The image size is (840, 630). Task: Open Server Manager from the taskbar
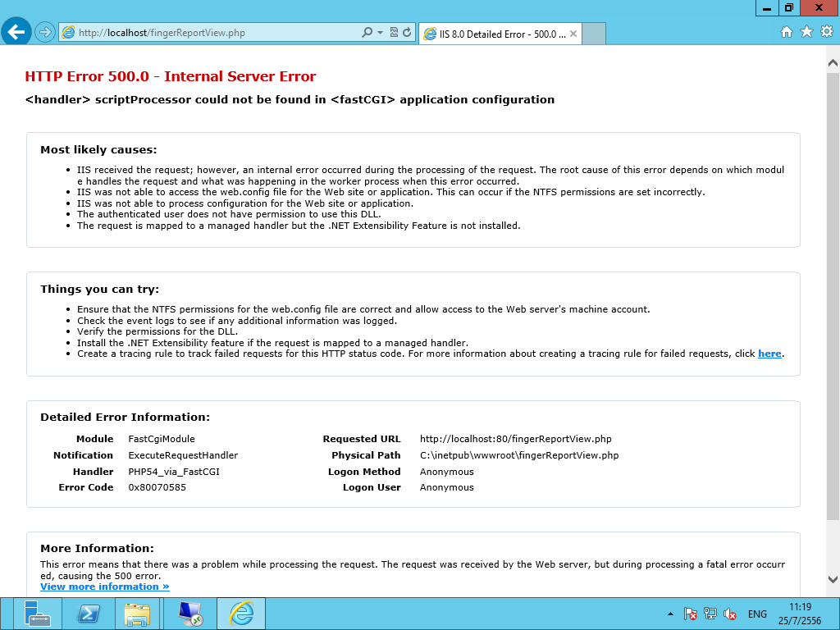point(38,614)
